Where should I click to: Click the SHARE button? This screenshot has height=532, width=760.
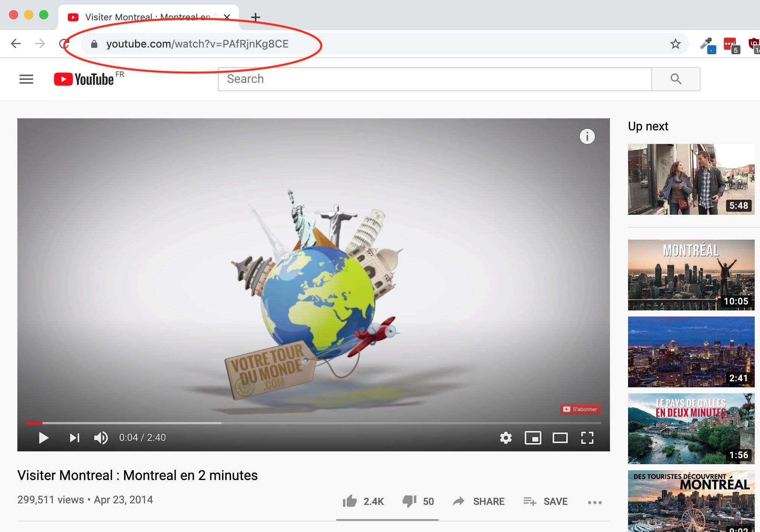point(479,501)
